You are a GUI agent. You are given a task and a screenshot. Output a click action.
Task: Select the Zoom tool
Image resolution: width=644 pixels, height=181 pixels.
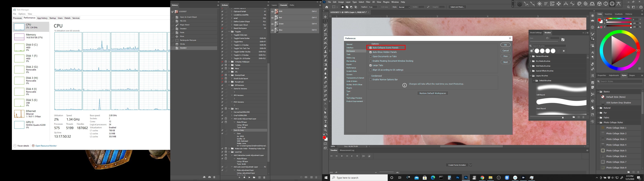(325, 130)
